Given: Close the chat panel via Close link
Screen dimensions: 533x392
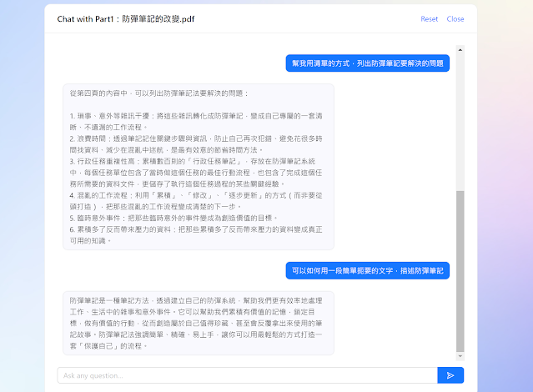Looking at the screenshot, I should click(455, 19).
